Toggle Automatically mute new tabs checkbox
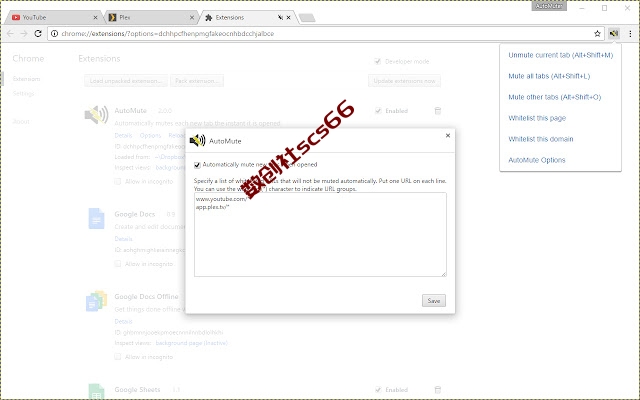Viewport: 640px width, 400px height. tap(197, 165)
